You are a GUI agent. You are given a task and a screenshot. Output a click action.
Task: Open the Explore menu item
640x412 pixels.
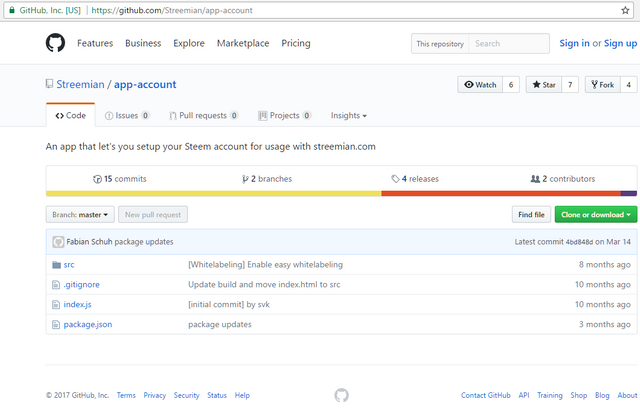[x=189, y=43]
